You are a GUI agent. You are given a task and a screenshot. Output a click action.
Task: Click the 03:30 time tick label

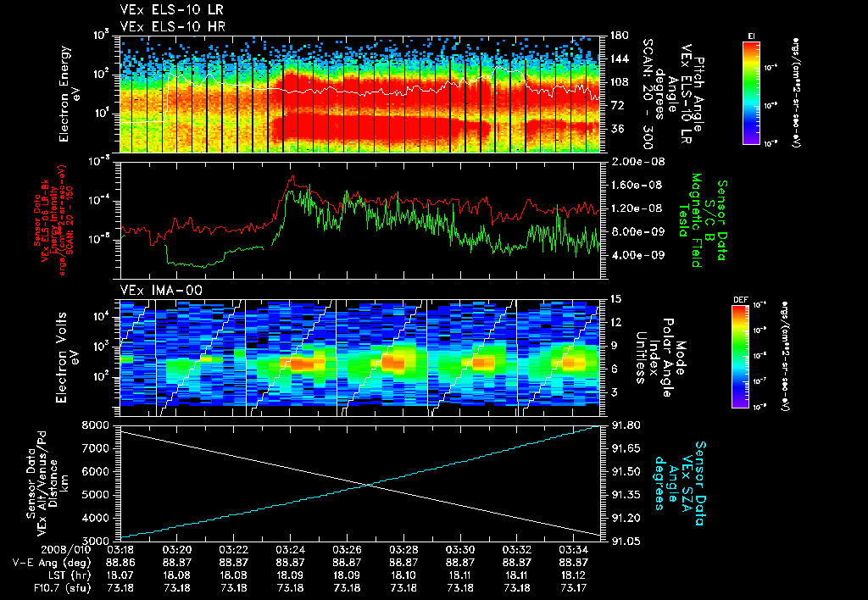460,551
